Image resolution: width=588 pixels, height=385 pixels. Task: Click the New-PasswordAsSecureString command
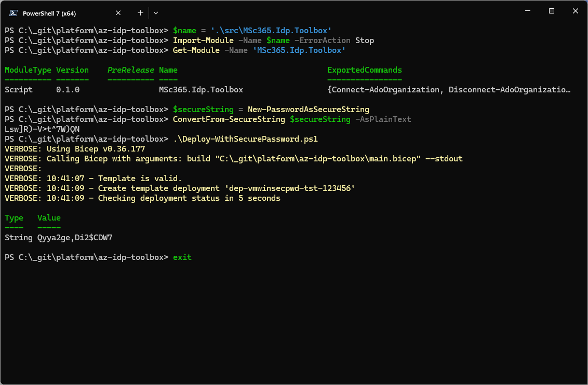pos(308,109)
